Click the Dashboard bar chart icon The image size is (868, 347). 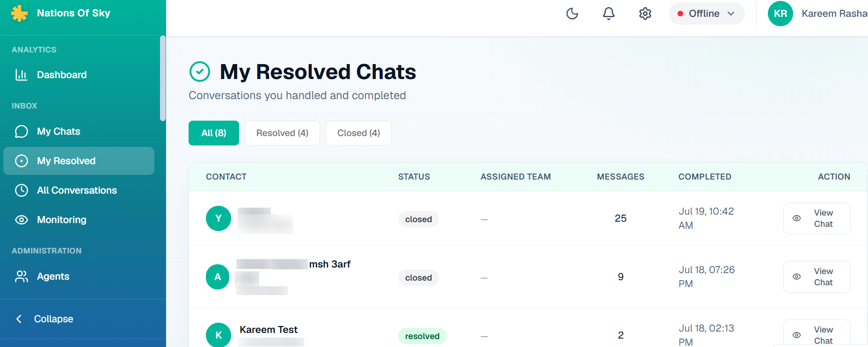tap(22, 75)
